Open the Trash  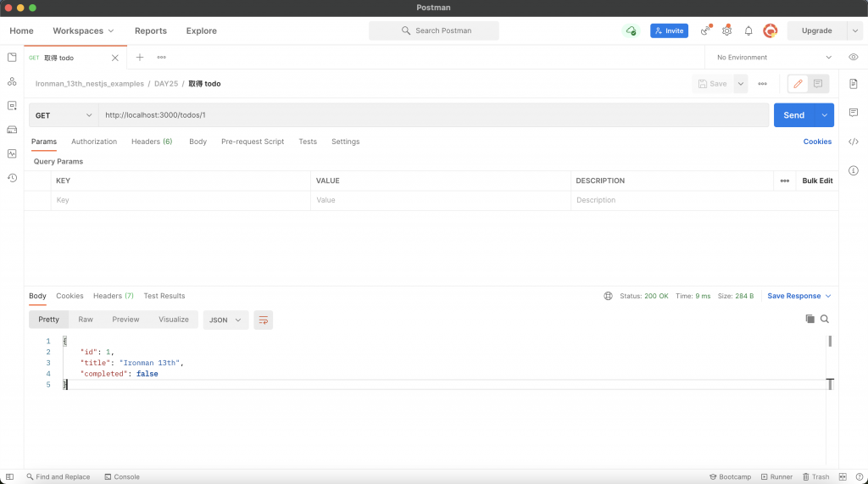point(816,477)
